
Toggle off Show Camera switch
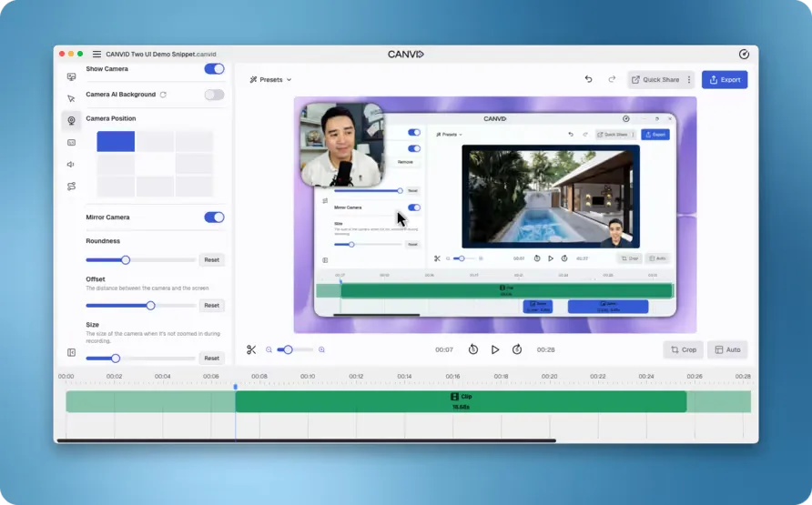(x=214, y=69)
